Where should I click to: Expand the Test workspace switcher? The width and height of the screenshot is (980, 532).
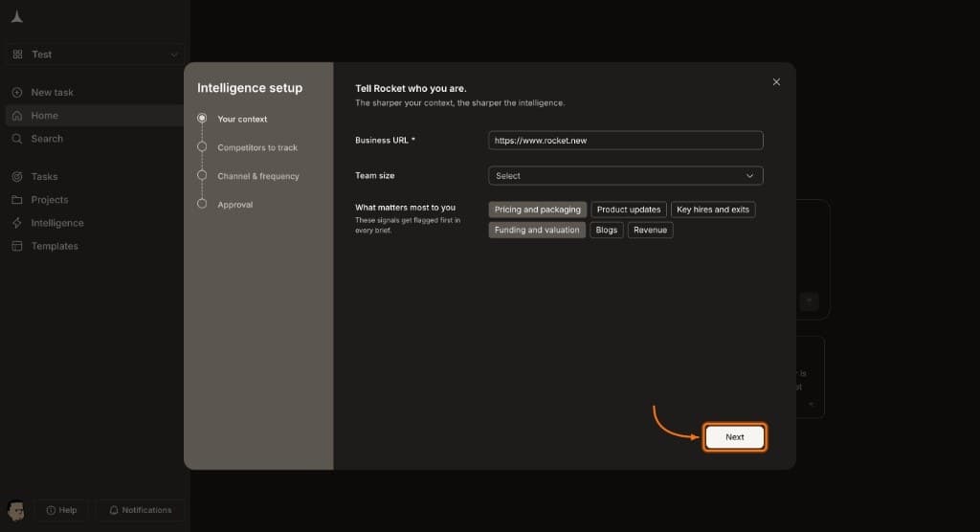[x=95, y=55]
